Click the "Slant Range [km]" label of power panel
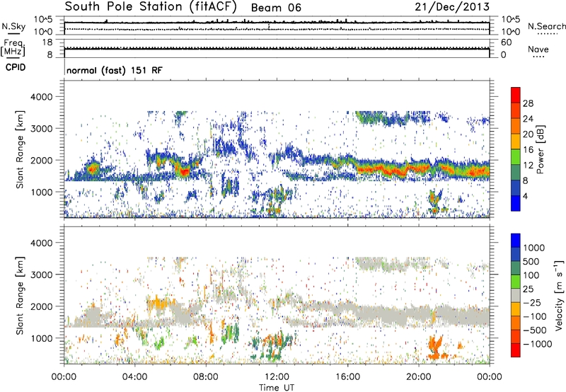566x392 pixels. [x=20, y=149]
